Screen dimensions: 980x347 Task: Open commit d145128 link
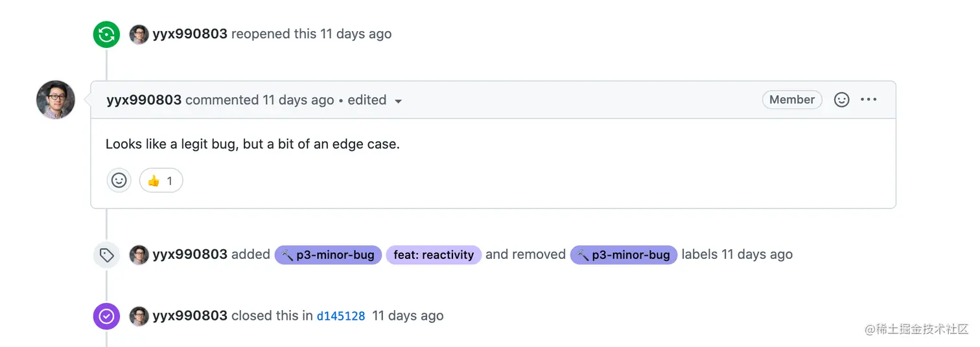tap(341, 317)
